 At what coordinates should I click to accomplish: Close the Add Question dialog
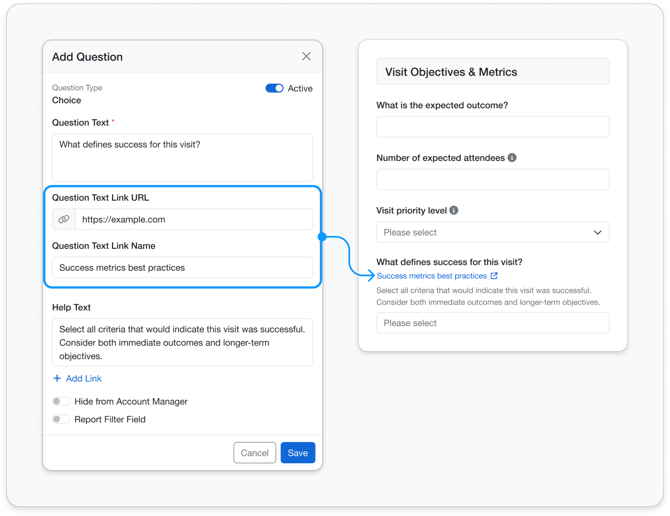pos(306,56)
